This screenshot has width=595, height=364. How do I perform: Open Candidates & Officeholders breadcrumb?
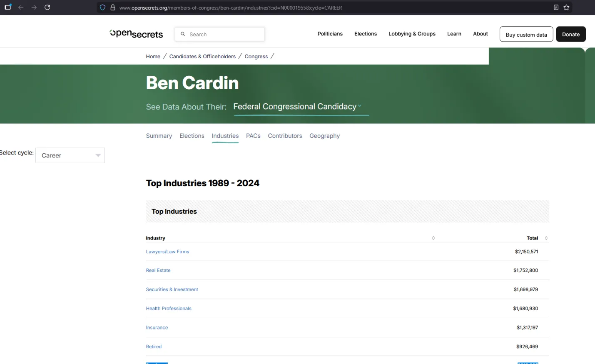click(202, 56)
